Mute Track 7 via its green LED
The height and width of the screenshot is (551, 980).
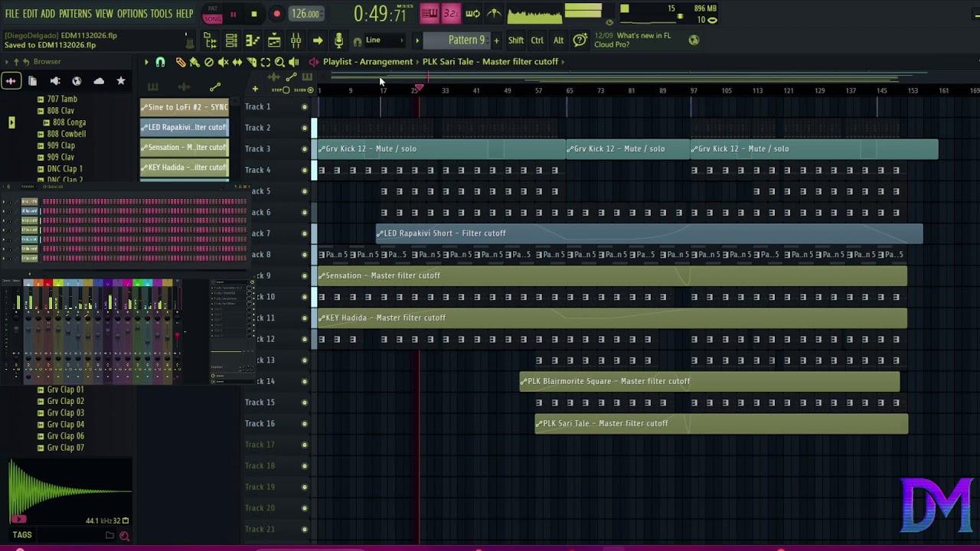point(305,233)
